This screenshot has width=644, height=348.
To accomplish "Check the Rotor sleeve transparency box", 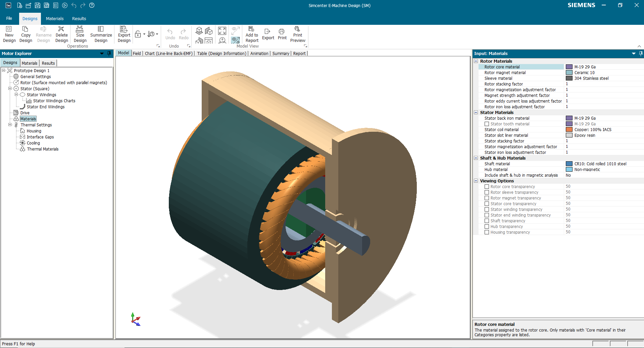I will click(x=487, y=192).
